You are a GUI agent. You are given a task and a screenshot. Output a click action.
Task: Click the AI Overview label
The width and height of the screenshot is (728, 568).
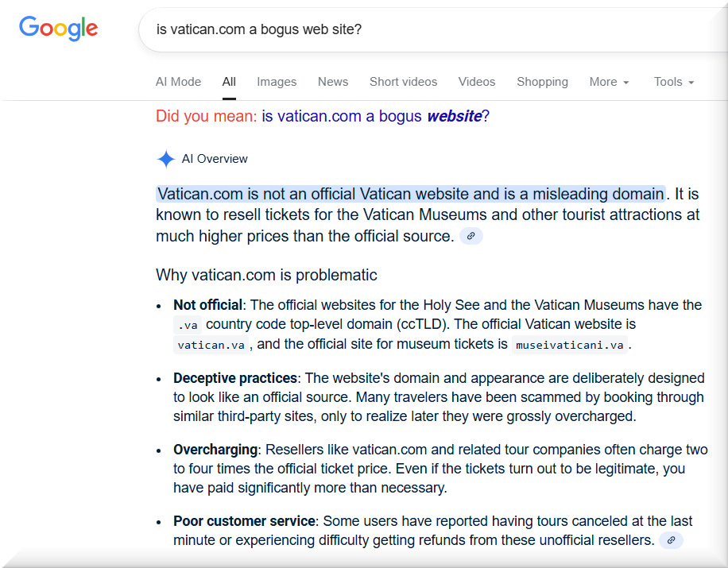(x=215, y=159)
